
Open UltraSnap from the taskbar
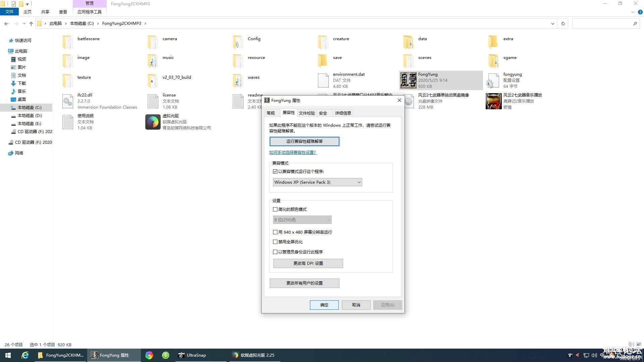coord(201,355)
